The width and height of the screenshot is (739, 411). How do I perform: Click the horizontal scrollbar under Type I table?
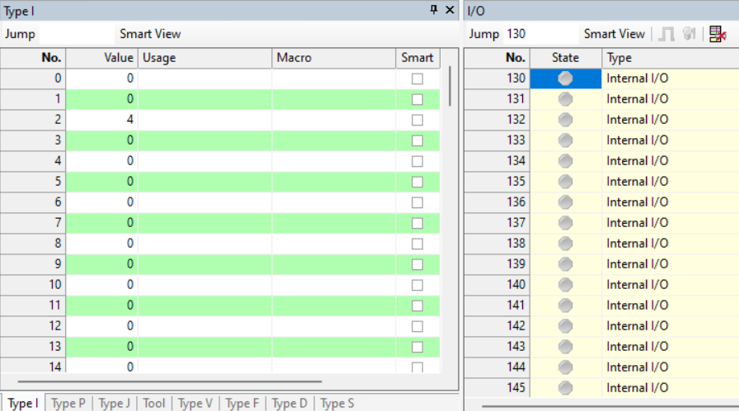click(x=170, y=381)
